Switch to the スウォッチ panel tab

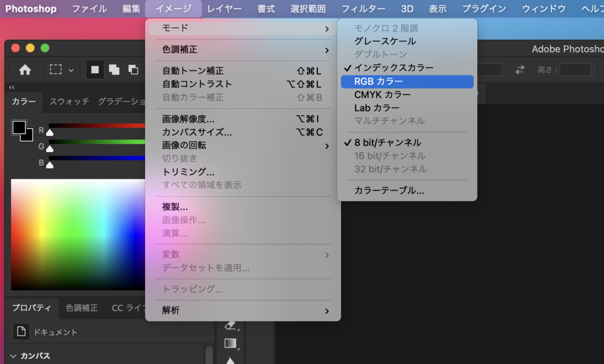(x=69, y=101)
